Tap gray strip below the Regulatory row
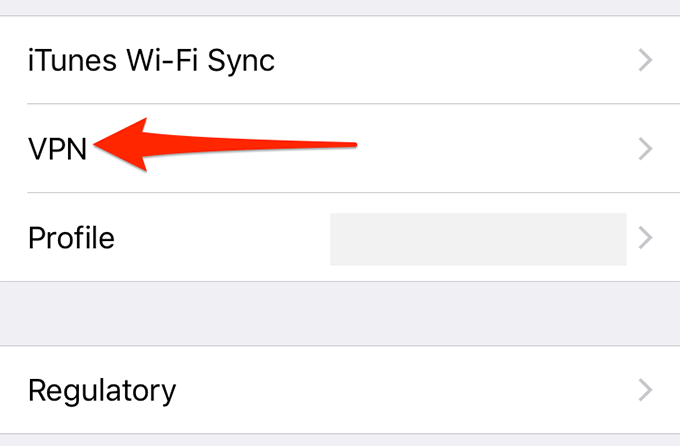Viewport: 680px width, 446px height. click(340, 440)
